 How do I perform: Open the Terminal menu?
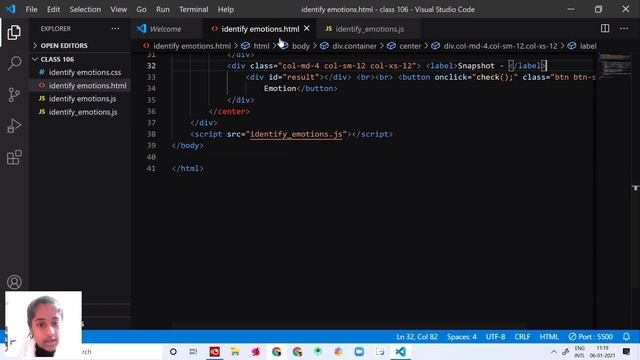[193, 9]
